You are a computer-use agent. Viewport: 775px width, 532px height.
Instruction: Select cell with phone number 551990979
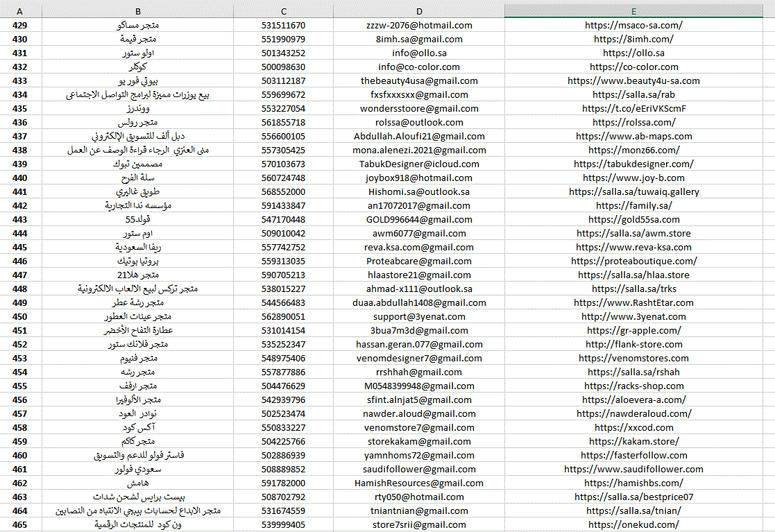point(283,39)
